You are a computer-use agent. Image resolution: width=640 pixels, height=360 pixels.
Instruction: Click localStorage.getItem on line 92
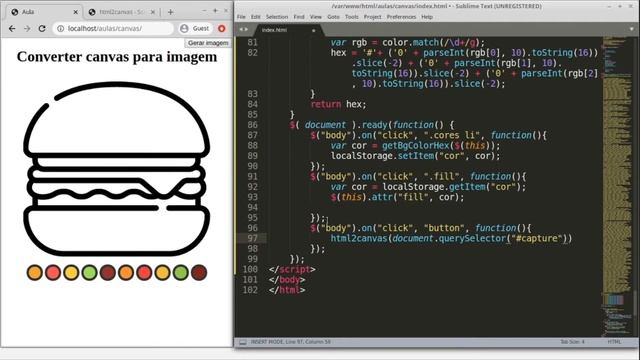point(434,187)
